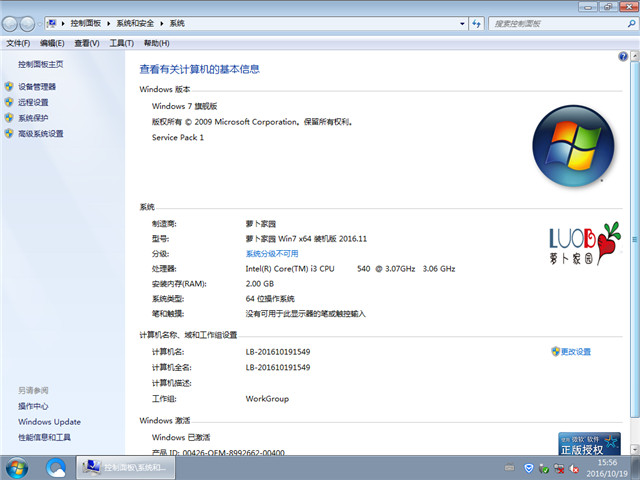This screenshot has width=640, height=480.
Task: Click the Back navigation arrow button
Action: click(x=10, y=24)
